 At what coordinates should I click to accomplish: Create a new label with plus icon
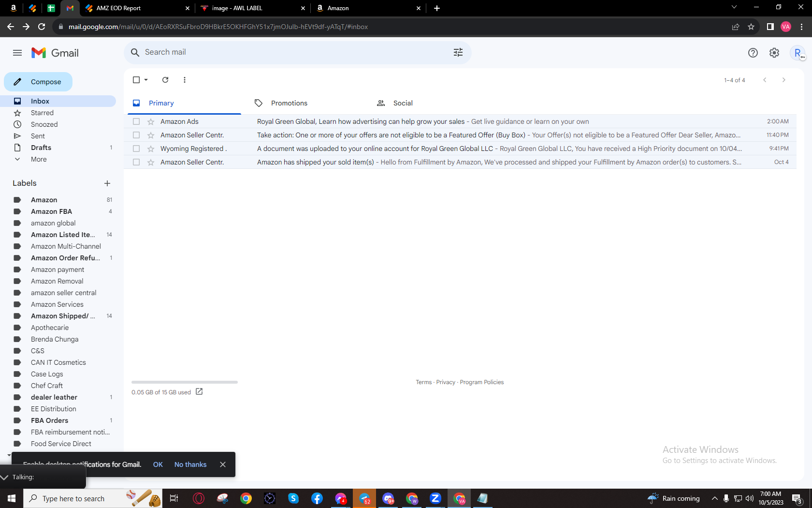[107, 183]
